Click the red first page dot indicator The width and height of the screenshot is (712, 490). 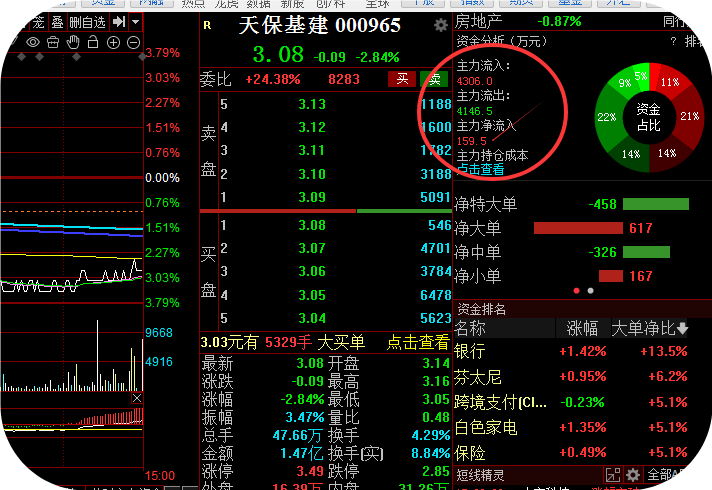[576, 291]
